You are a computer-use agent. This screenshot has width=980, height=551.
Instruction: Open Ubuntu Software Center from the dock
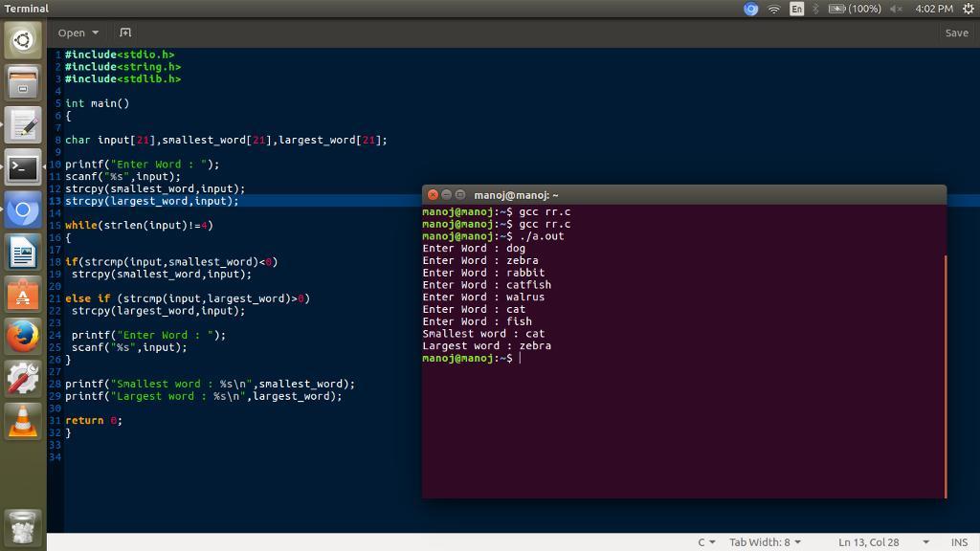[x=23, y=295]
